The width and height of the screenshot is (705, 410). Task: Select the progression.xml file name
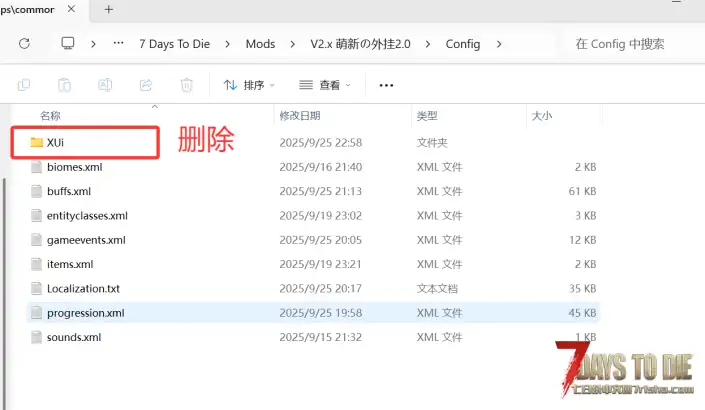click(85, 313)
